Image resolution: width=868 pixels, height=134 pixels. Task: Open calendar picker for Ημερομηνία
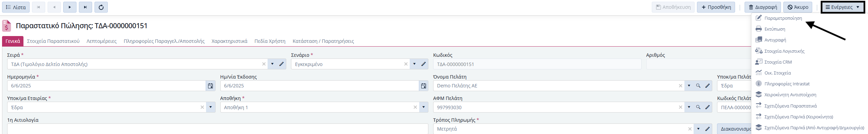coord(210,86)
